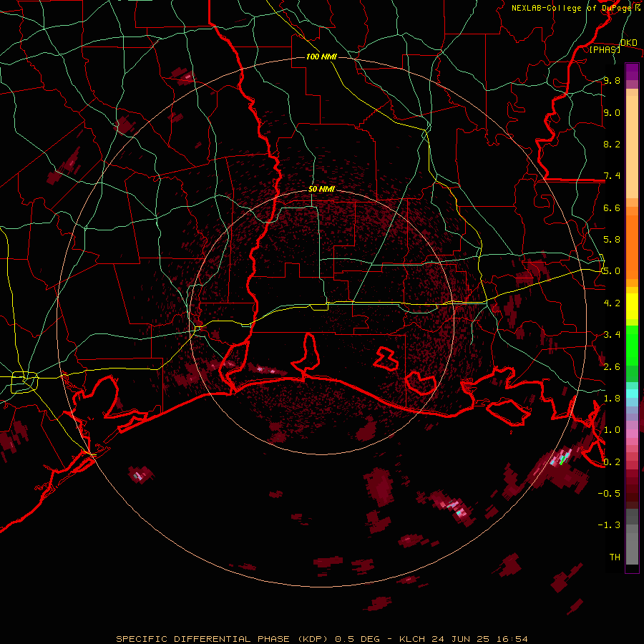Click the TH threshold label on the scale
Viewport: 644px width, 644px height.
(x=615, y=557)
